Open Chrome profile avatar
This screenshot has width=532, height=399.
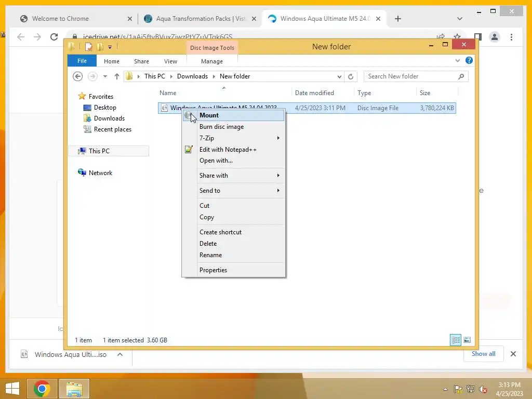pyautogui.click(x=495, y=37)
